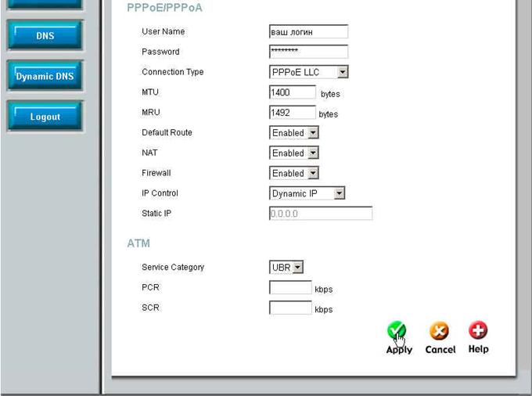Click the Connection Type label
The height and width of the screenshot is (396, 532).
coord(173,72)
